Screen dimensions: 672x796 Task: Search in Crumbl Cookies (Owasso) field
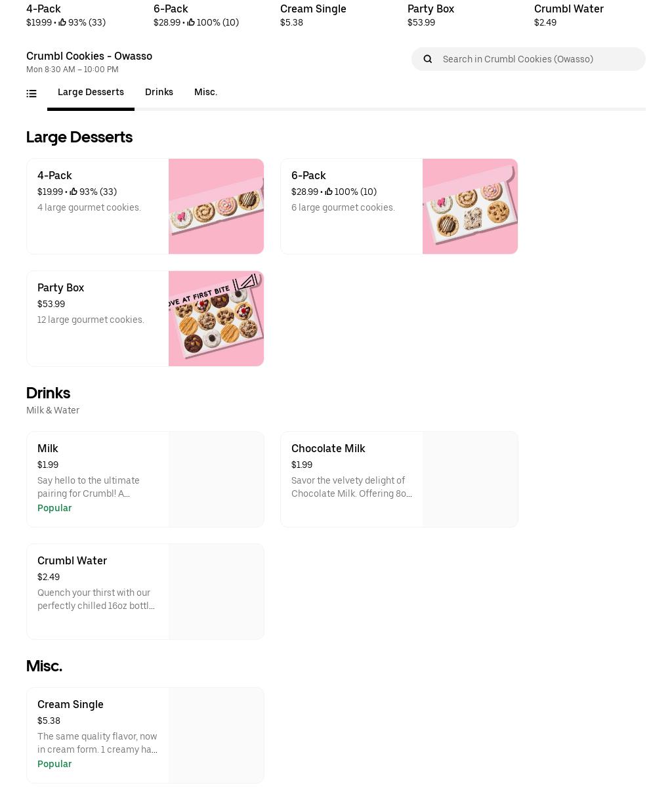528,59
